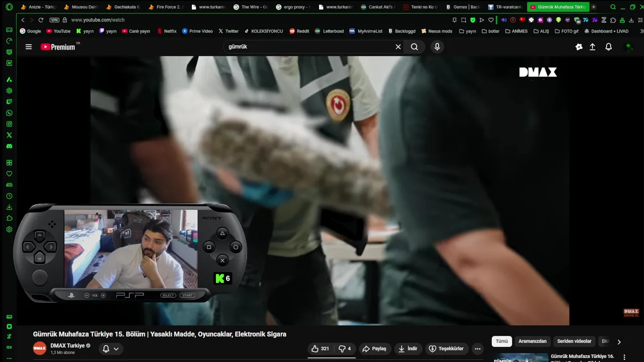Open YouTube notifications bell in the header
Viewport: 644px width, 362px height.
pos(608,47)
